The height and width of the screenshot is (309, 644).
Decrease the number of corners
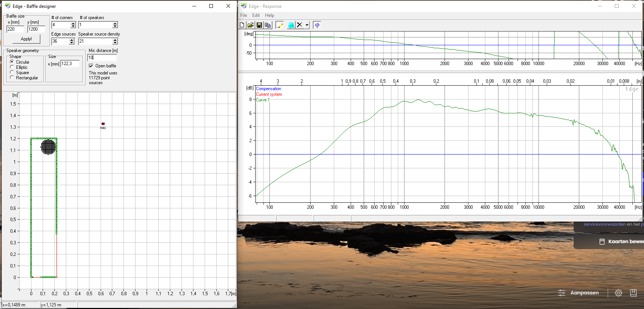tap(73, 26)
